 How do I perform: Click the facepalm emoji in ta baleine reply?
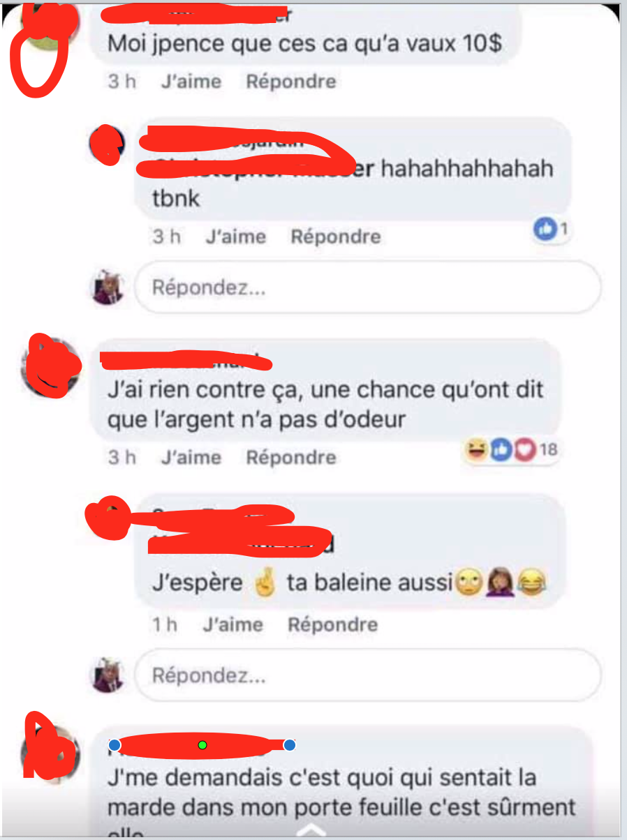(504, 581)
